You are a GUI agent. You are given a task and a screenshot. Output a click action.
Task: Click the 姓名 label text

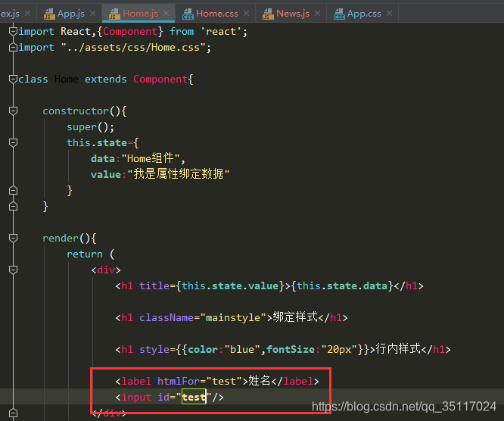point(260,381)
